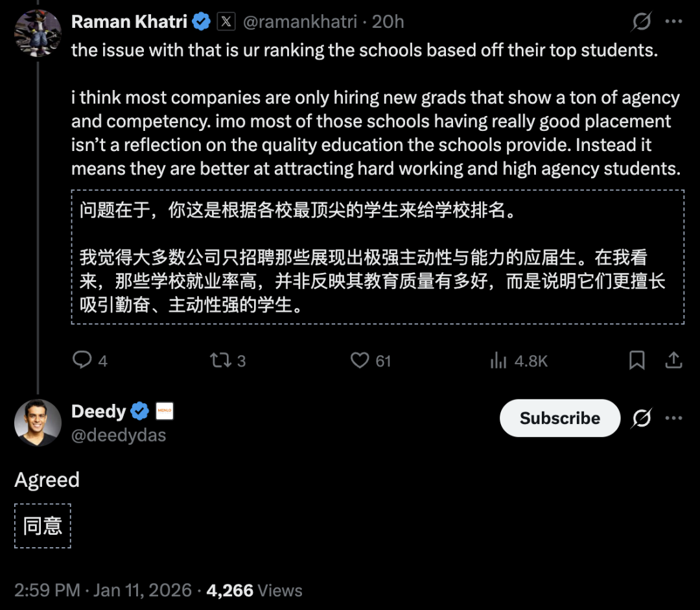This screenshot has height=610, width=700.
Task: Click the X affiliate badge next to Raman Khatri
Action: (x=226, y=21)
